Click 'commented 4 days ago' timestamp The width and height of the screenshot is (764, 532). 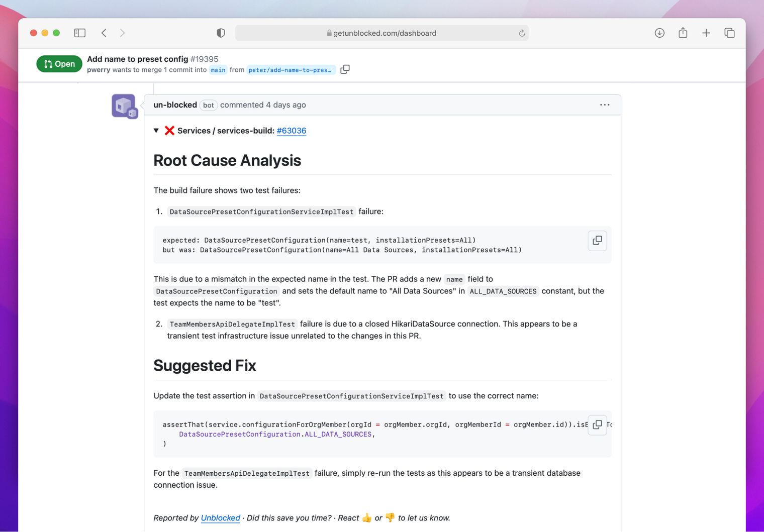(x=263, y=105)
